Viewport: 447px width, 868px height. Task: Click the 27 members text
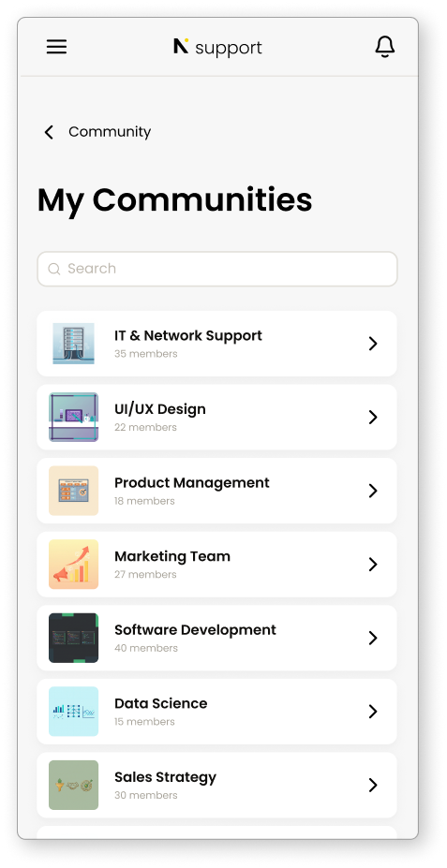(145, 575)
